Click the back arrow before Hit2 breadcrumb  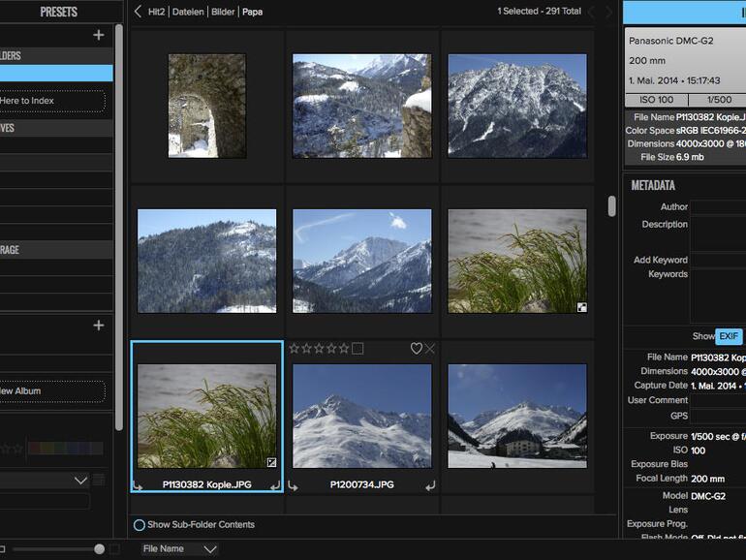click(x=138, y=12)
